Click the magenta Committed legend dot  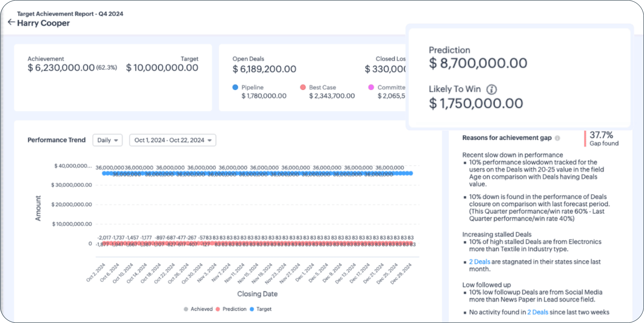click(371, 87)
